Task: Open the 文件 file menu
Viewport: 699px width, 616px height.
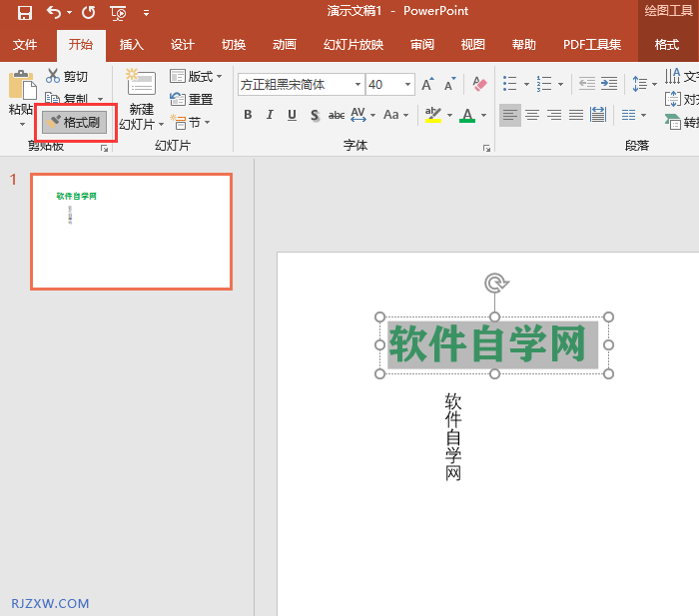Action: pyautogui.click(x=25, y=45)
